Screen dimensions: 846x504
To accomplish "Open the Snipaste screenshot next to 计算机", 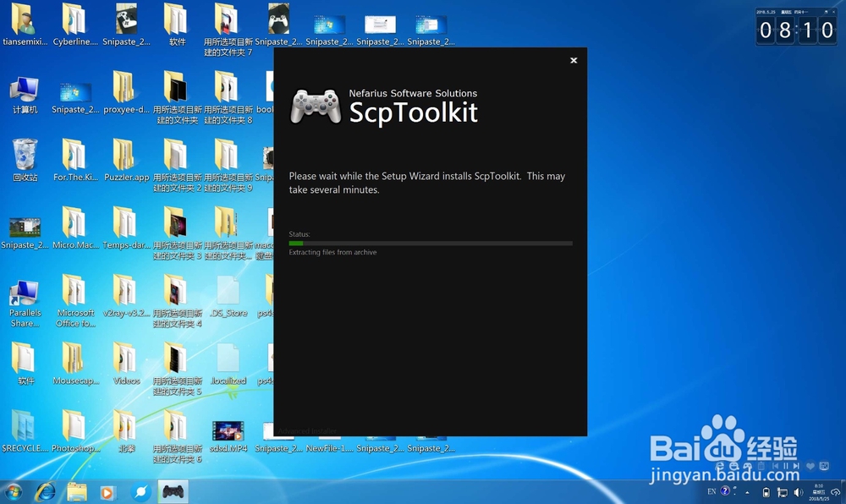I will coord(75,98).
